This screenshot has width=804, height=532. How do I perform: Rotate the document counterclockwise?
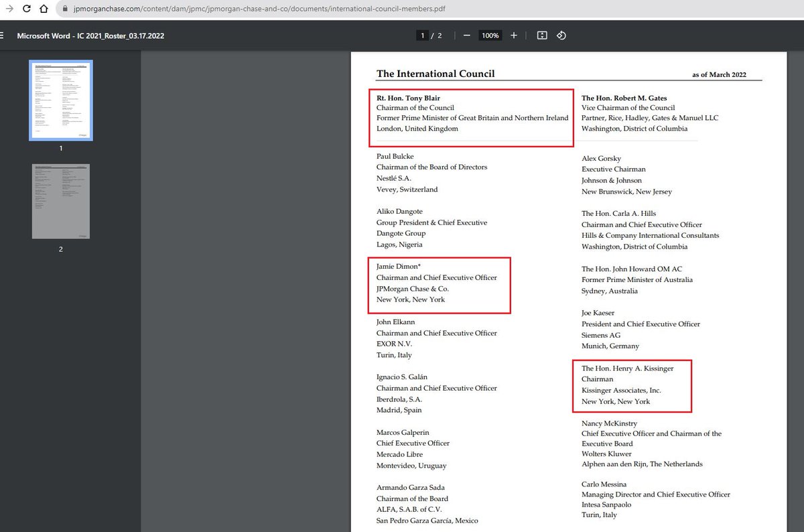(561, 36)
